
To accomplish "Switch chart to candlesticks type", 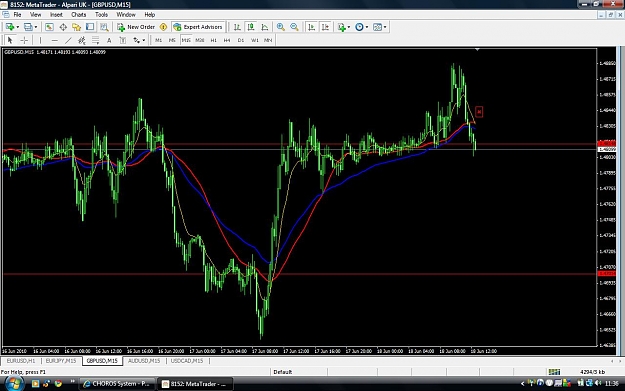I will click(251, 27).
